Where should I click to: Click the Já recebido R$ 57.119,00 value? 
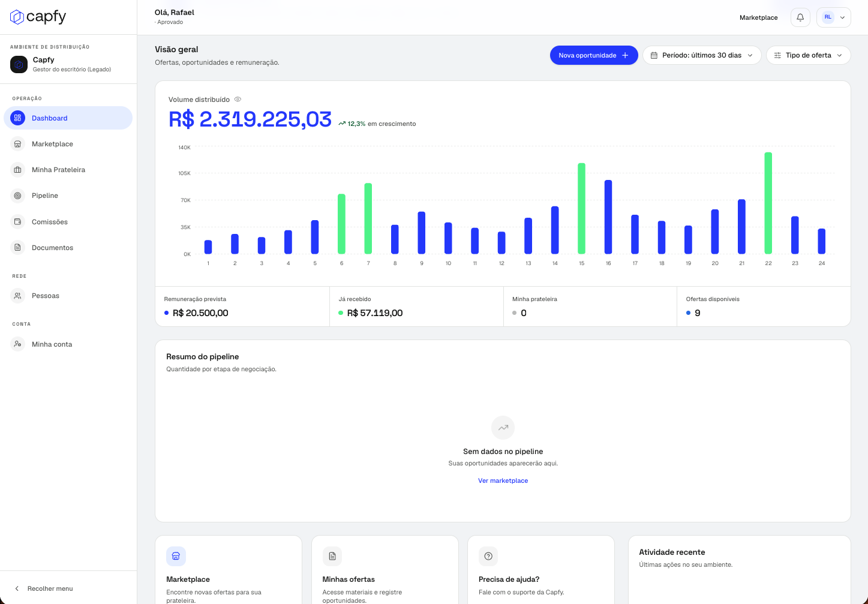(375, 313)
